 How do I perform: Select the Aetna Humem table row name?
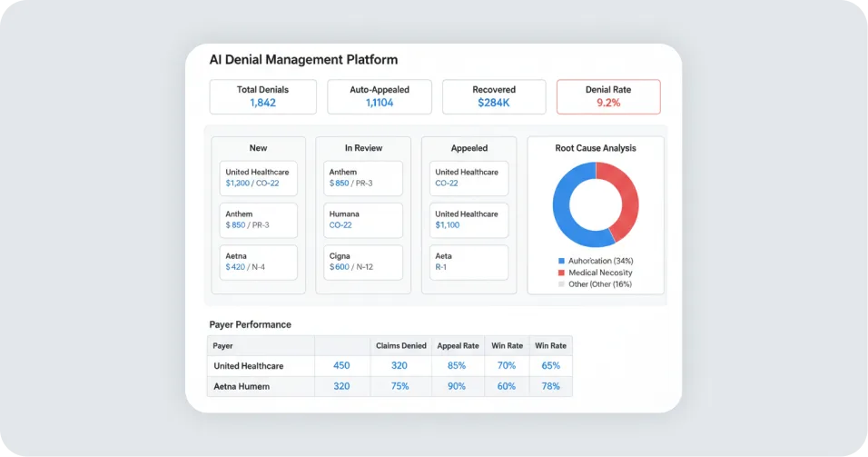coord(242,387)
